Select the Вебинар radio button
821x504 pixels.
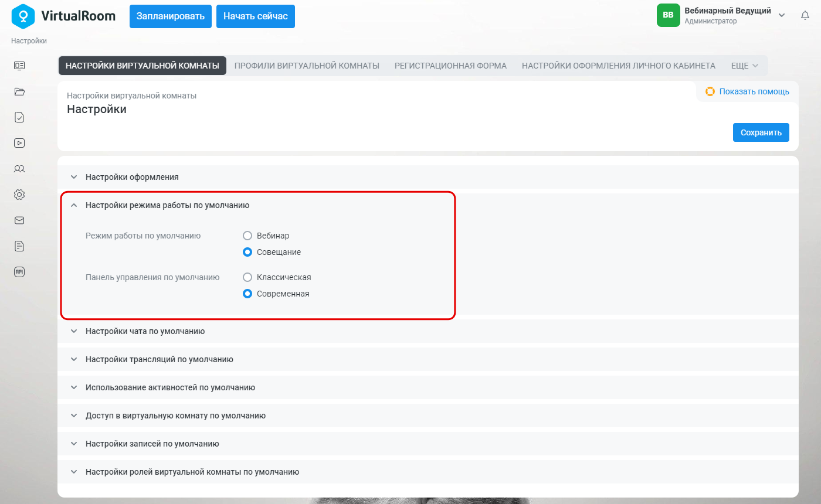247,236
